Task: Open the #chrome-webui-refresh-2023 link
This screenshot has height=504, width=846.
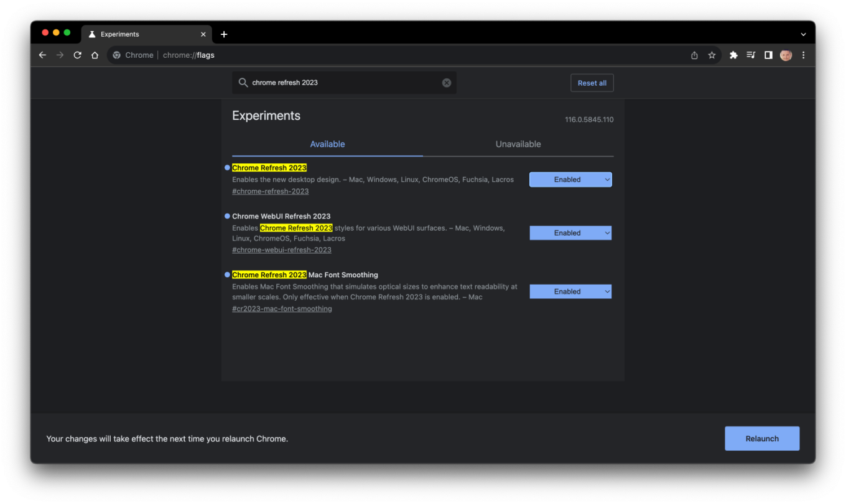Action: pos(282,250)
